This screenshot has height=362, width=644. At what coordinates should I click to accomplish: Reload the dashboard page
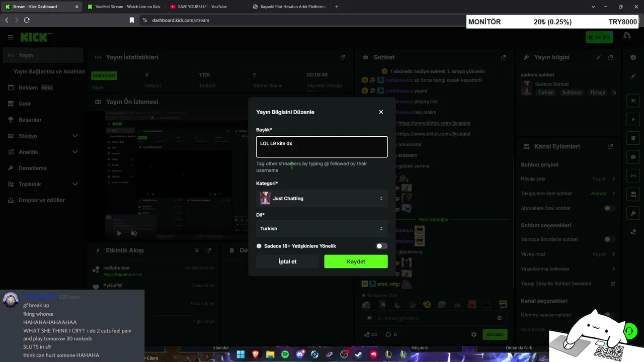27,20
